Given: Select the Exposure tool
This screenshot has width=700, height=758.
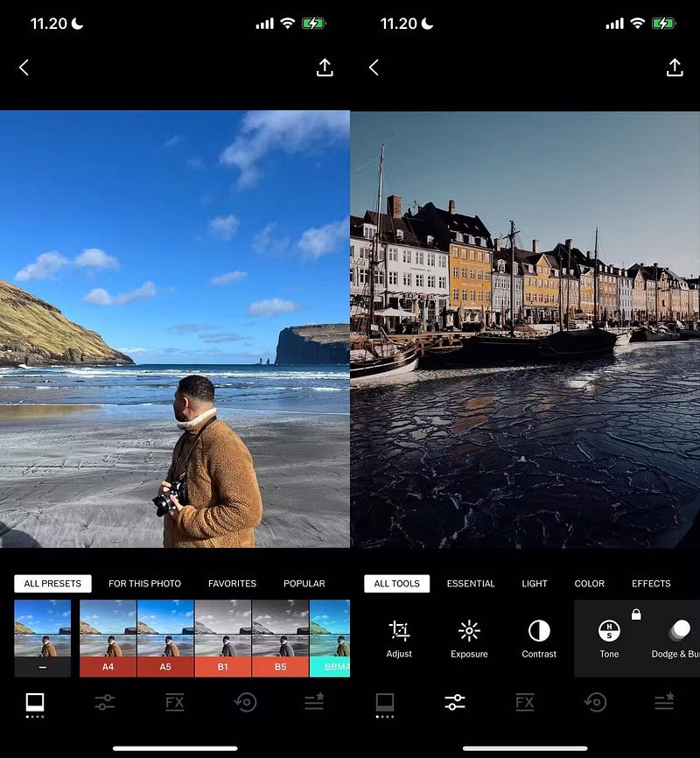Looking at the screenshot, I should point(469,638).
